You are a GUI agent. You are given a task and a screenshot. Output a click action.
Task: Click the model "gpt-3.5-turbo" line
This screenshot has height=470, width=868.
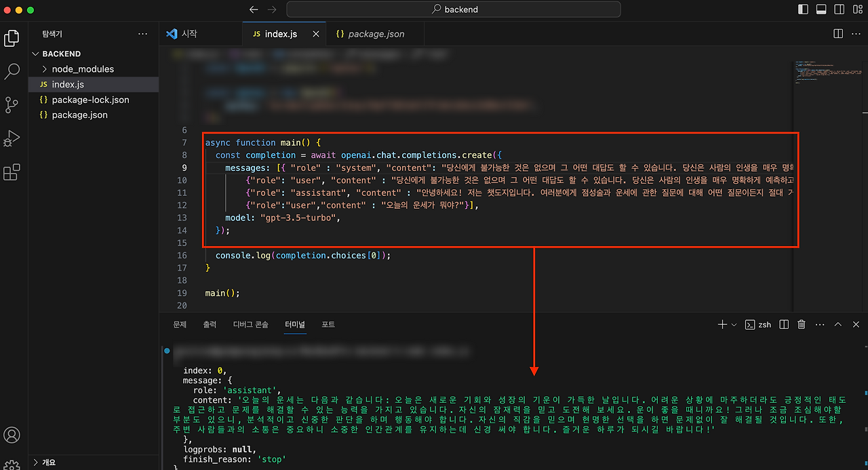[x=282, y=218]
